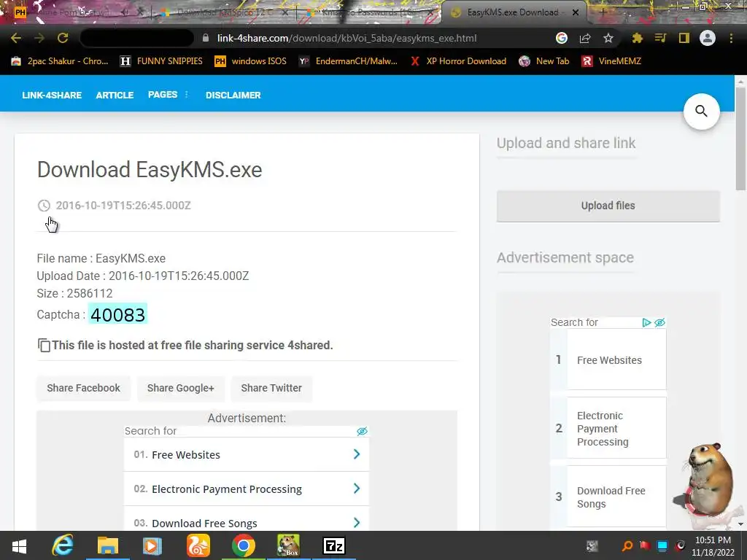This screenshot has height=560, width=747.
Task: Hide the sidebar ad via eye icon
Action: [659, 322]
